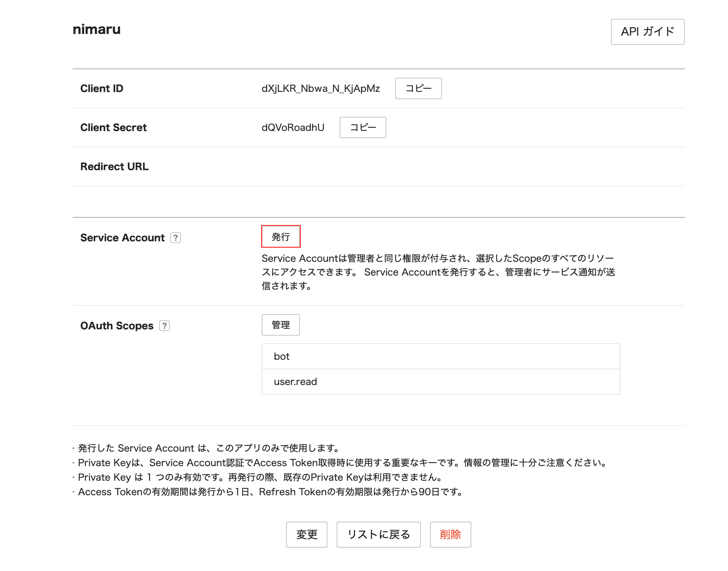728x571 pixels.
Task: Open scope management via 管理 button
Action: pyautogui.click(x=280, y=325)
